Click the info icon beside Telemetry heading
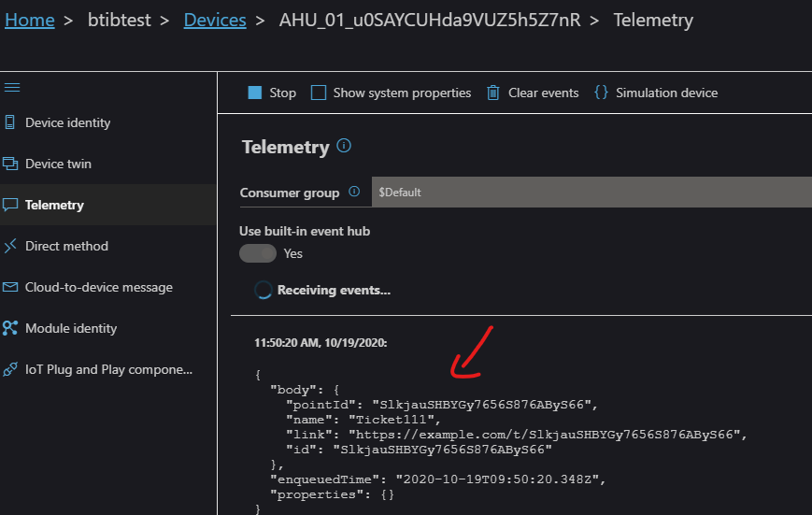 pos(344,146)
